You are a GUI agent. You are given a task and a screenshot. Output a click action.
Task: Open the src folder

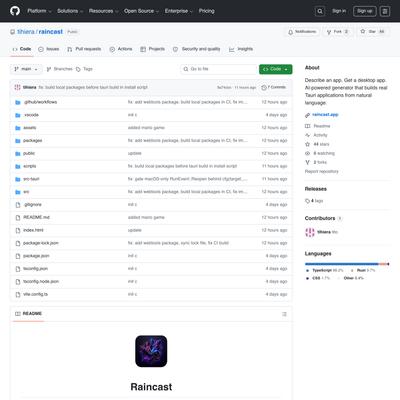click(26, 192)
